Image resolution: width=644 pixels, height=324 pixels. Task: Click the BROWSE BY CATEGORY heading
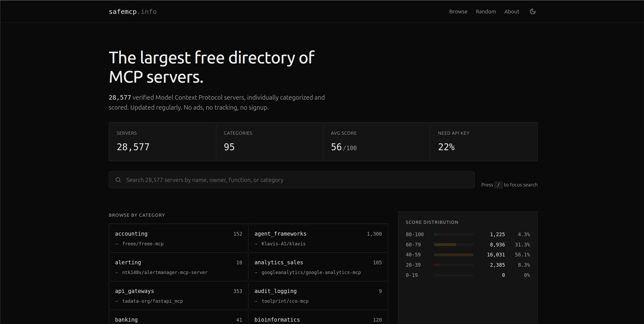click(137, 215)
